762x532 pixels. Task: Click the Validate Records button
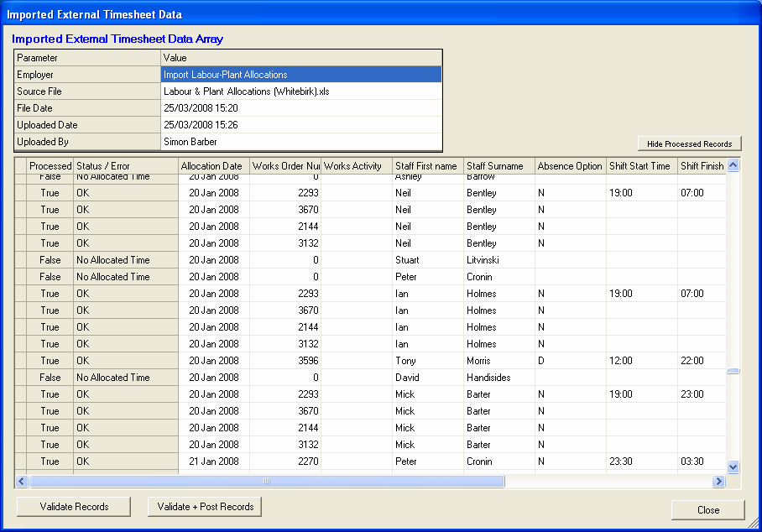pyautogui.click(x=74, y=506)
